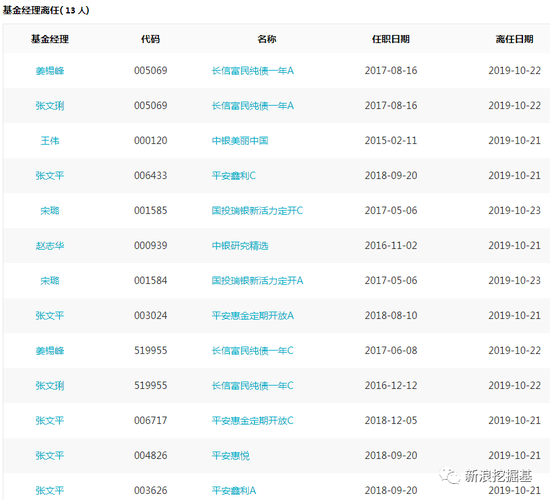Select departure date in the 001585 row
This screenshot has height=500, width=550.
tap(515, 211)
